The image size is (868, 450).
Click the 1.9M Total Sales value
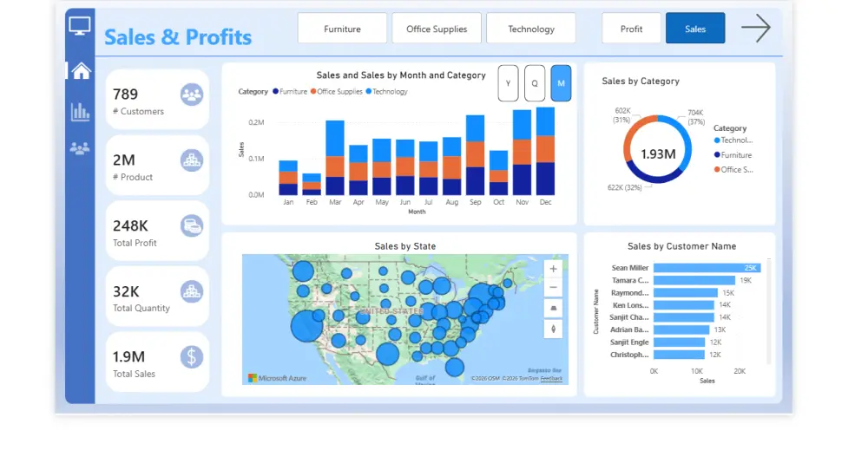pyautogui.click(x=129, y=357)
